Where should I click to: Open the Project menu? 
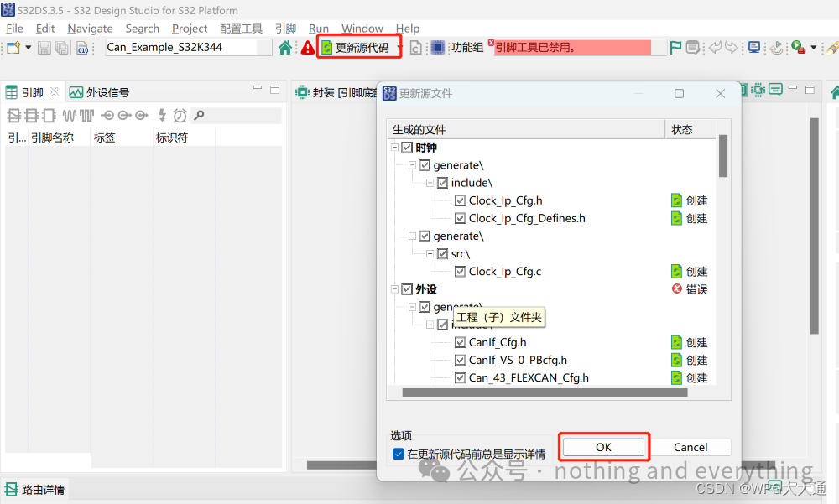pyautogui.click(x=190, y=29)
